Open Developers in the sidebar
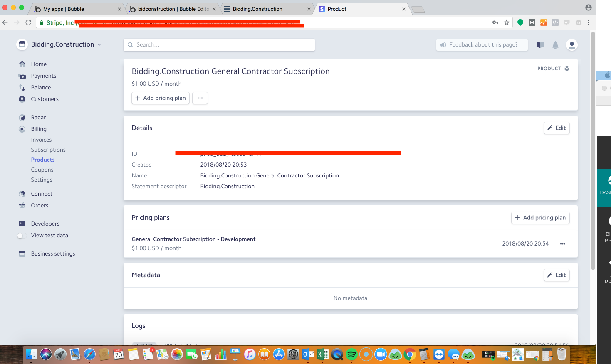Screen dimensions: 611x364 45,224
